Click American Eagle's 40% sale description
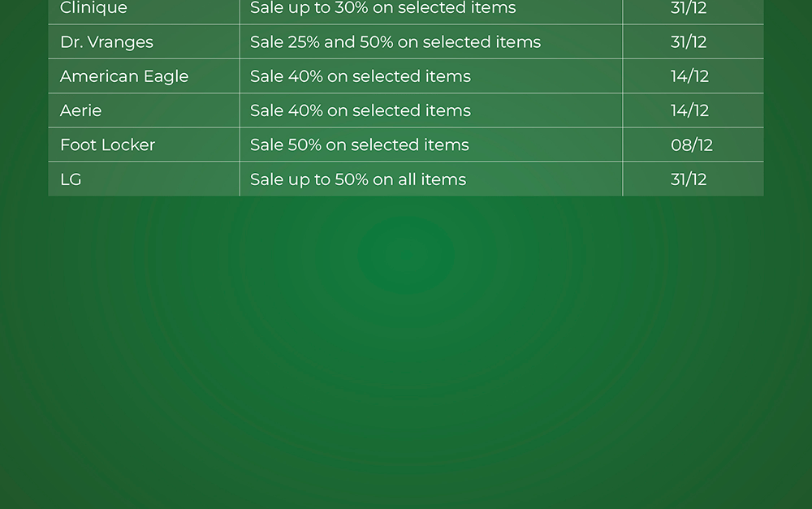The height and width of the screenshot is (509, 812). pyautogui.click(x=360, y=76)
